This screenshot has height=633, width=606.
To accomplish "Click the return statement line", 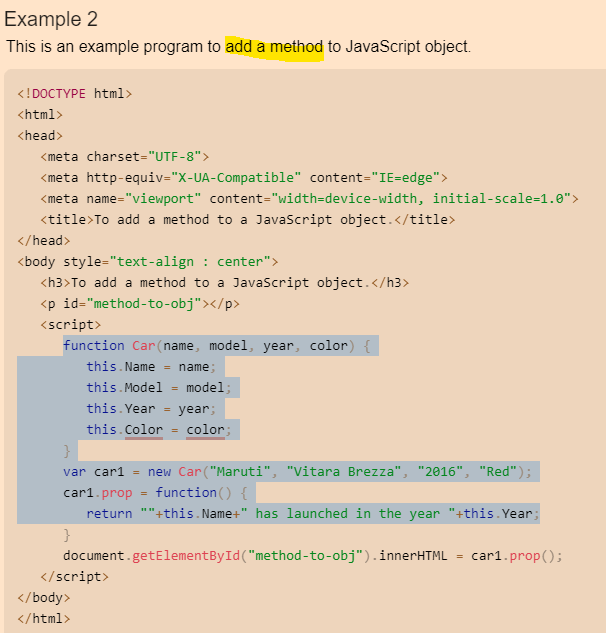I will (x=312, y=513).
